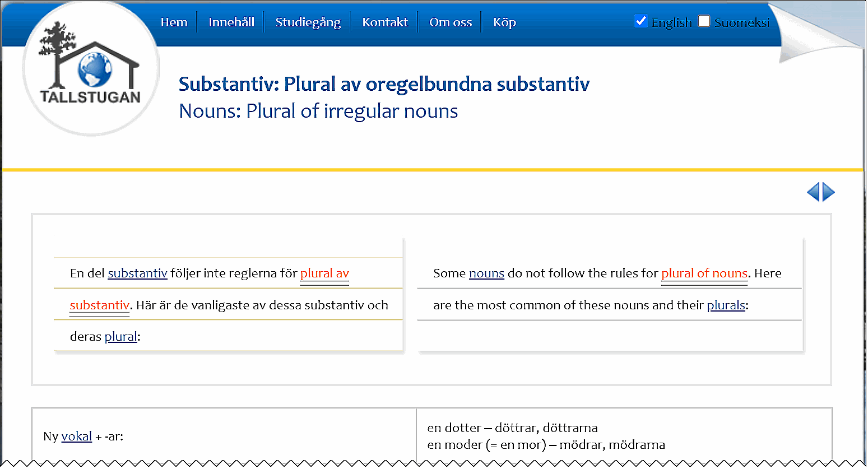This screenshot has height=469, width=868.
Task: Click the Swedish 'plural' link
Action: point(120,337)
